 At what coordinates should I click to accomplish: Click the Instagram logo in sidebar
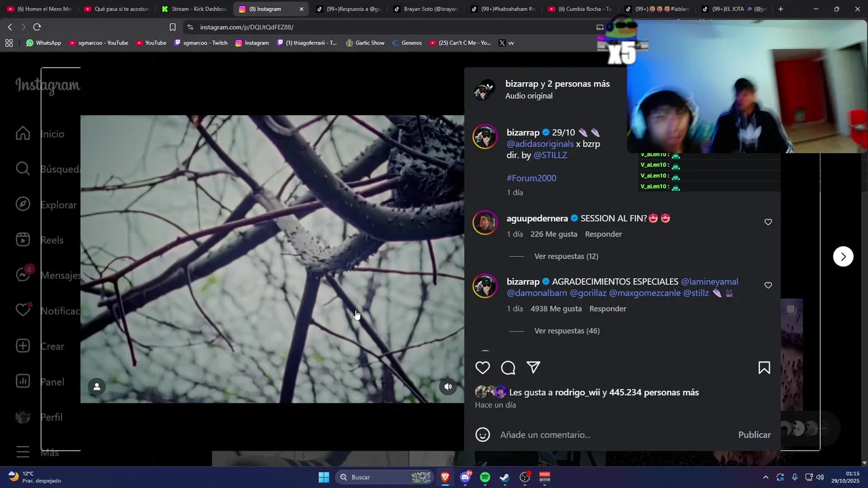pyautogui.click(x=47, y=85)
